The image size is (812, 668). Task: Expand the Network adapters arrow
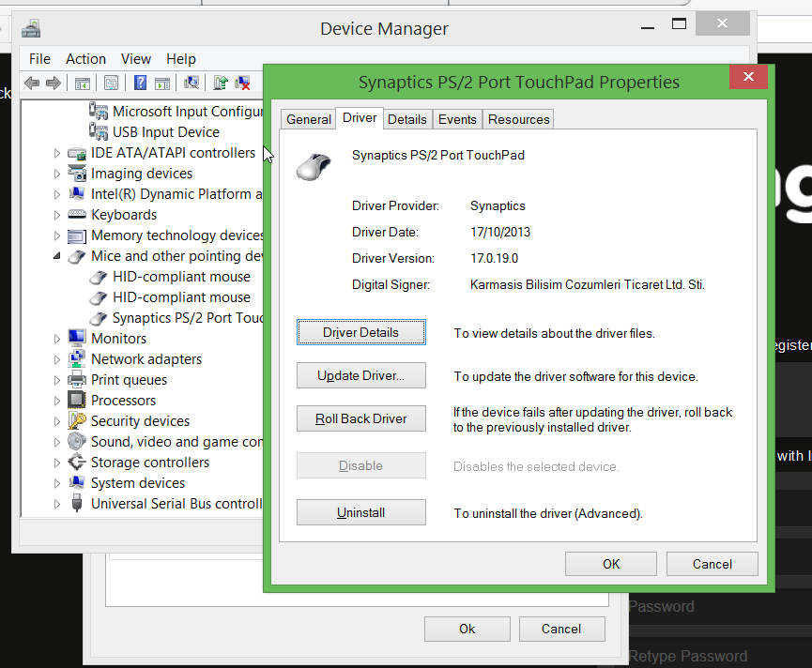57,359
